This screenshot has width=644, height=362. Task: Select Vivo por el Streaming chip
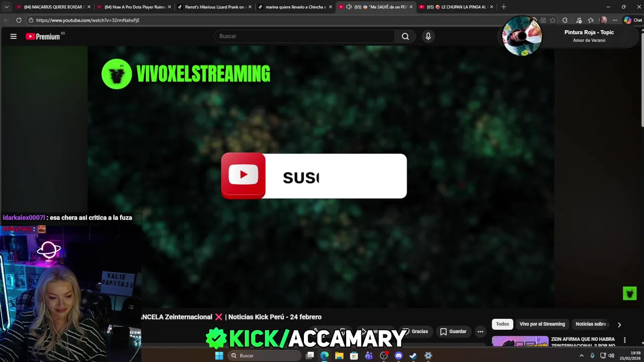[542, 324]
